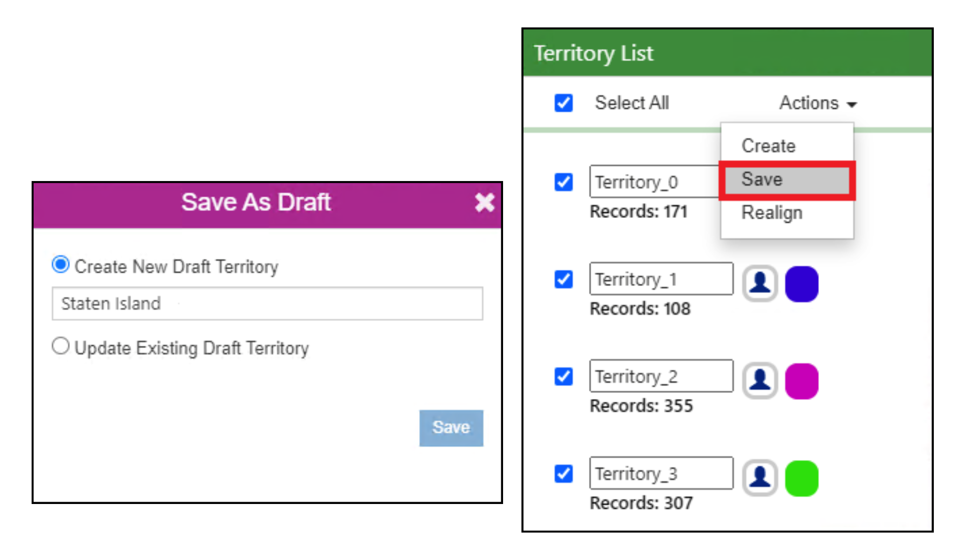Click the blue color swatch for Territory_1

[802, 283]
